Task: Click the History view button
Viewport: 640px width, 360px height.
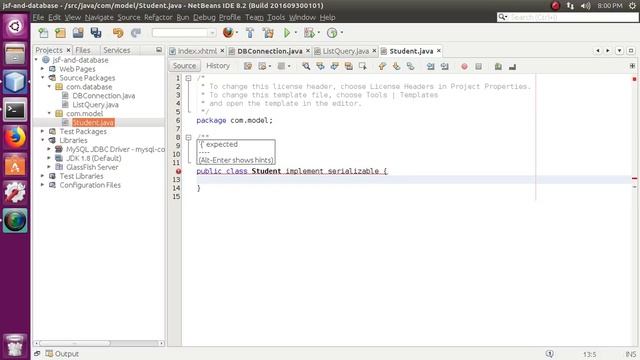Action: click(218, 66)
